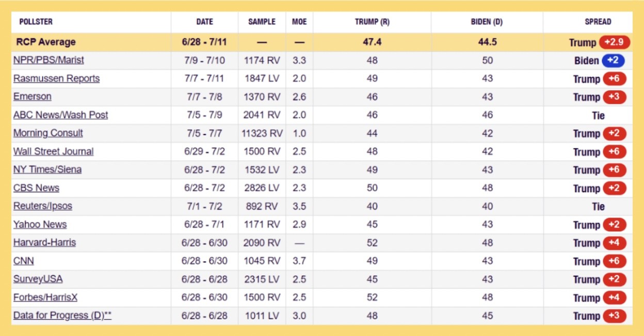This screenshot has width=644, height=336.
Task: Click the TRUMP (R) column header
Action: click(x=372, y=22)
